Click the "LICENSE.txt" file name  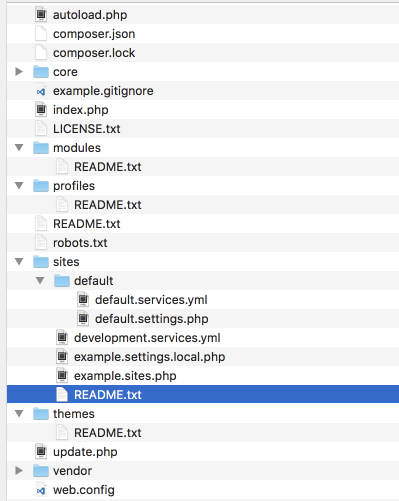[87, 129]
